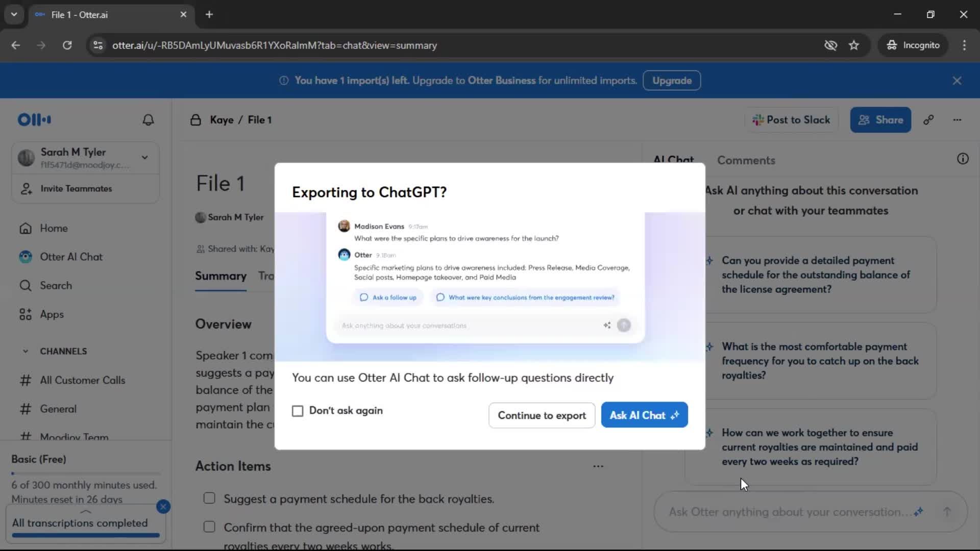Click the Action Items ellipsis menu
The width and height of the screenshot is (980, 551).
pyautogui.click(x=598, y=466)
